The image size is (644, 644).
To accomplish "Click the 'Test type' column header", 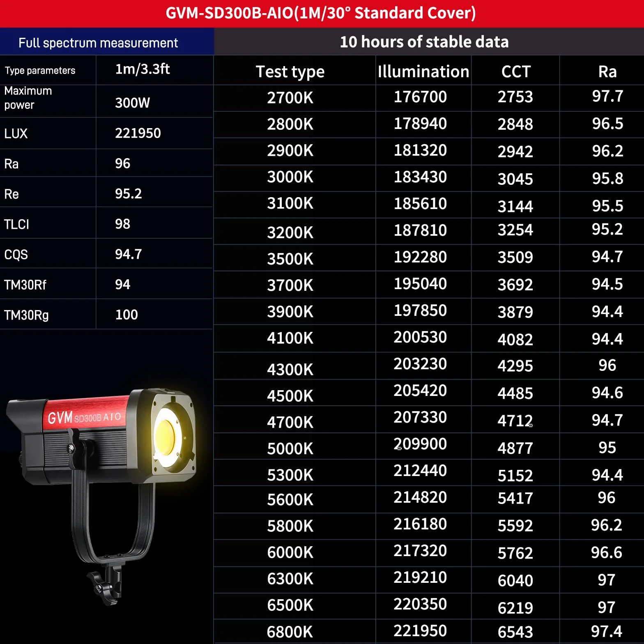I will pyautogui.click(x=290, y=71).
